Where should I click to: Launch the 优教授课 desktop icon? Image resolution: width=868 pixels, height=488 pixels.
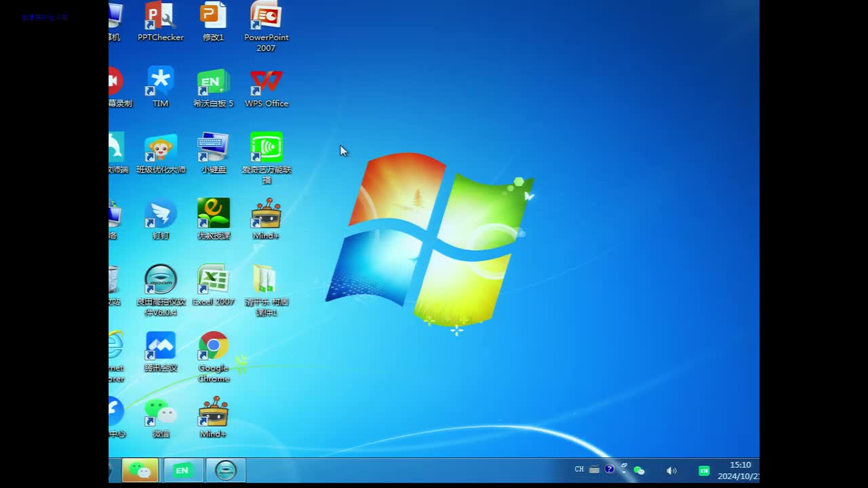pyautogui.click(x=213, y=219)
